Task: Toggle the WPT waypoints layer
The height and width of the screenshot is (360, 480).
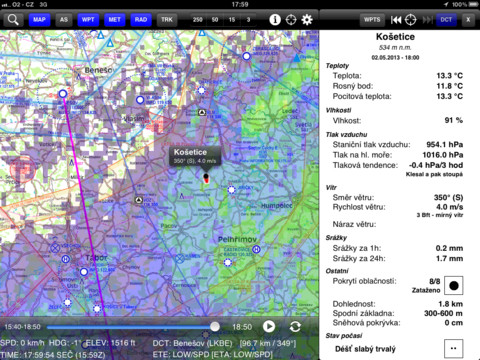Action: point(88,20)
